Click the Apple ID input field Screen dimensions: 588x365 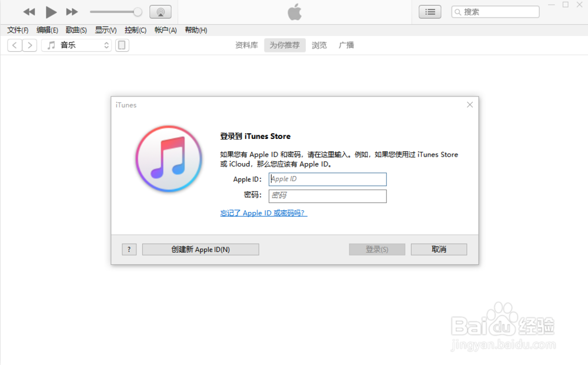pos(328,179)
